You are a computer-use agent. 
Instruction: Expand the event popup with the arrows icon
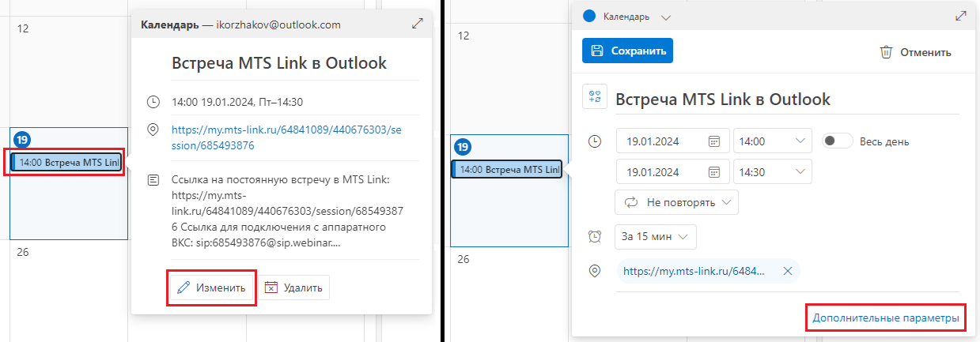[x=418, y=24]
